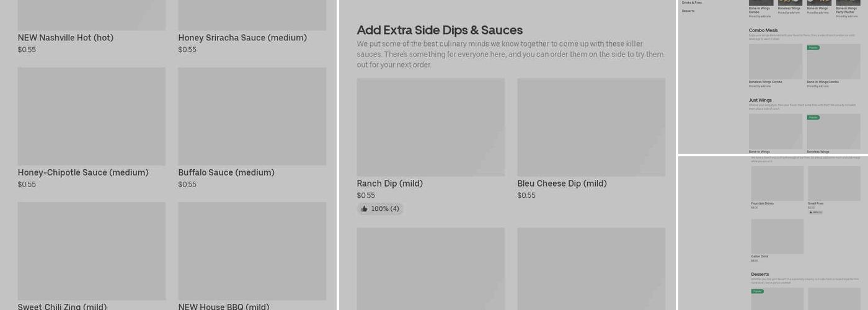
Task: Click the Small Fries item name
Action: click(815, 203)
